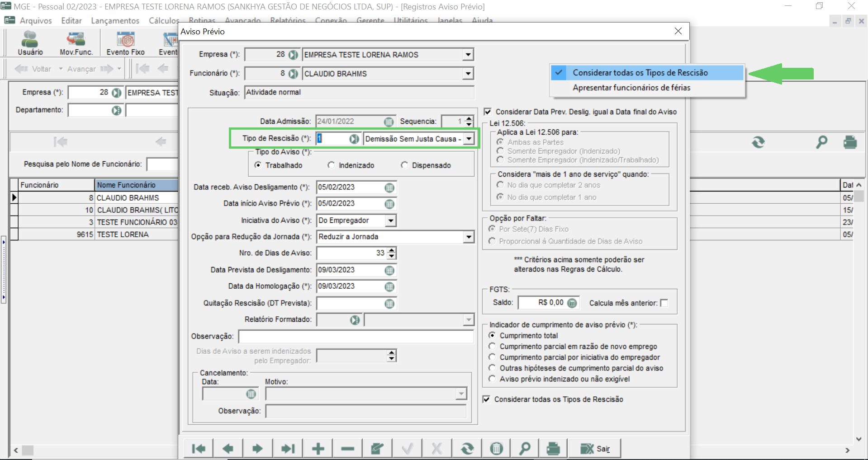The height and width of the screenshot is (460, 868).
Task: Select Outras hipóteses de cumprimento parcial
Action: click(492, 368)
